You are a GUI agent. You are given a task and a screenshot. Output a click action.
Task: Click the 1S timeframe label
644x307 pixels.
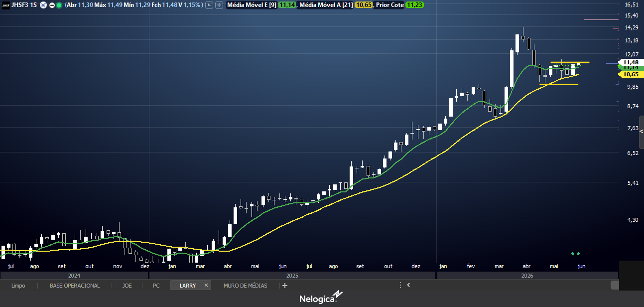click(33, 5)
